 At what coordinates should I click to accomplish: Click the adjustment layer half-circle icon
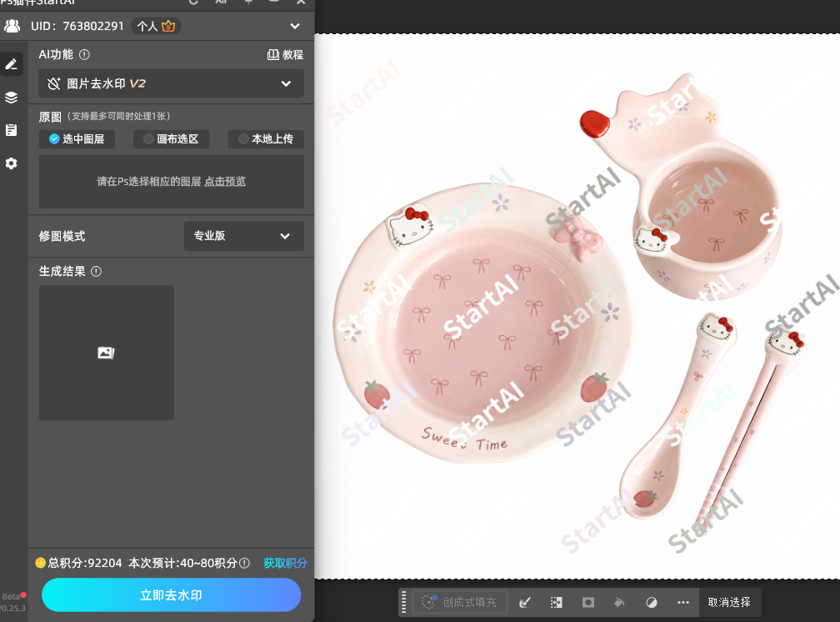pyautogui.click(x=652, y=602)
